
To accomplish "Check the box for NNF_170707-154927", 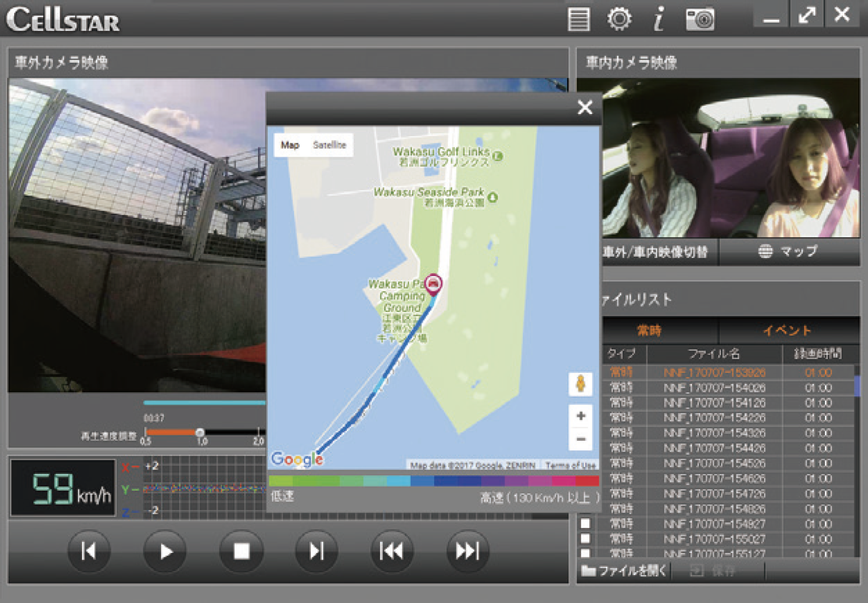I will point(585,523).
